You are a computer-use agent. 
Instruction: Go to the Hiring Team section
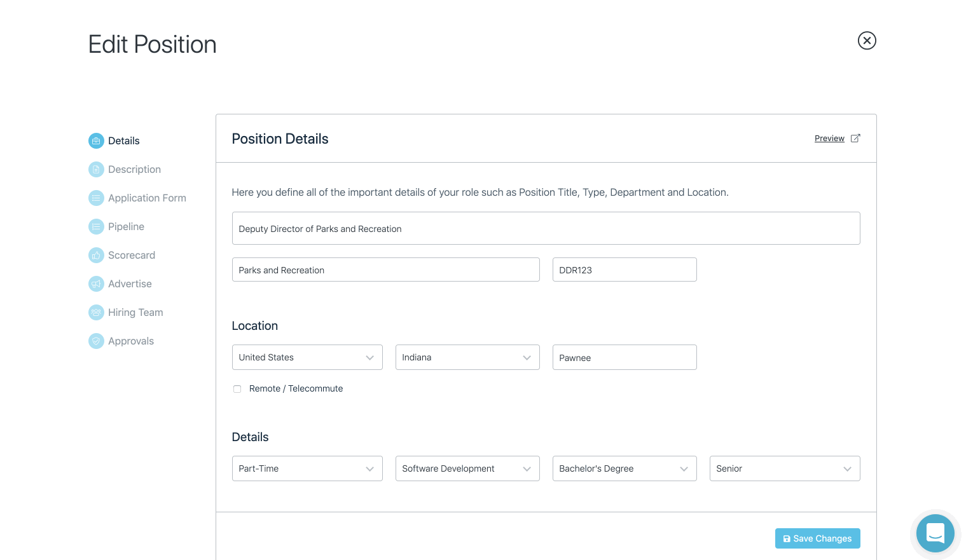[x=135, y=313]
